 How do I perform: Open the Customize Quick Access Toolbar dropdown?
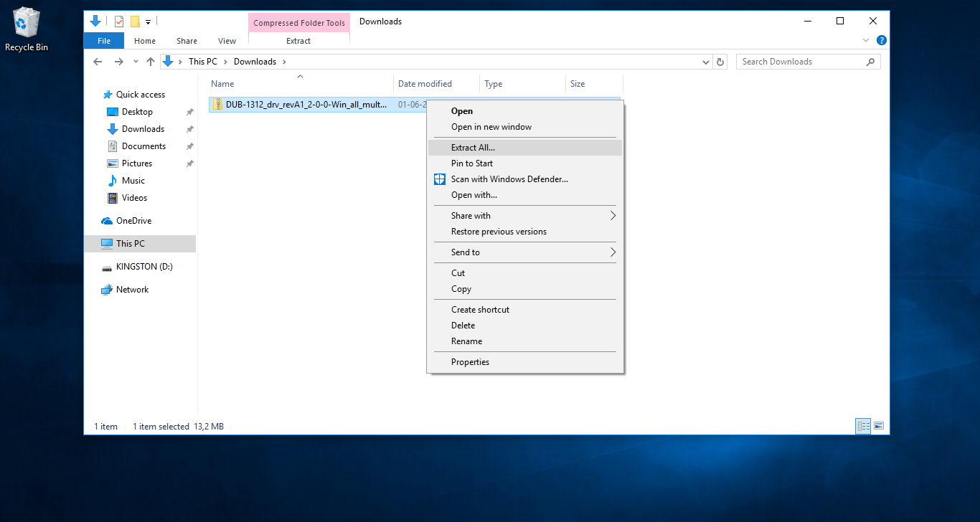(148, 22)
